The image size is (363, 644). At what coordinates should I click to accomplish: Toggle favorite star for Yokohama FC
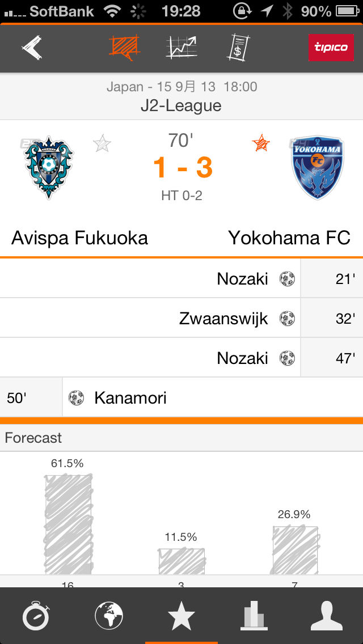[261, 143]
